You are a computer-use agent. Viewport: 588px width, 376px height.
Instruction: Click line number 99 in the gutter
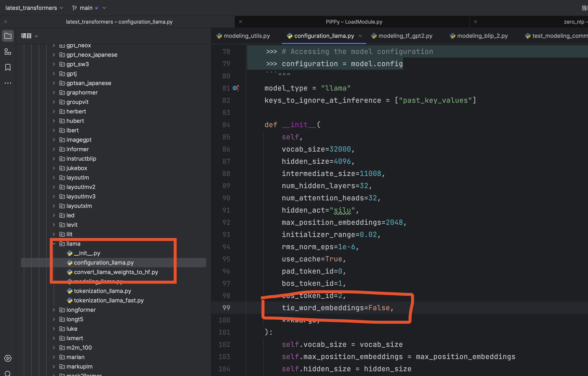pyautogui.click(x=226, y=308)
